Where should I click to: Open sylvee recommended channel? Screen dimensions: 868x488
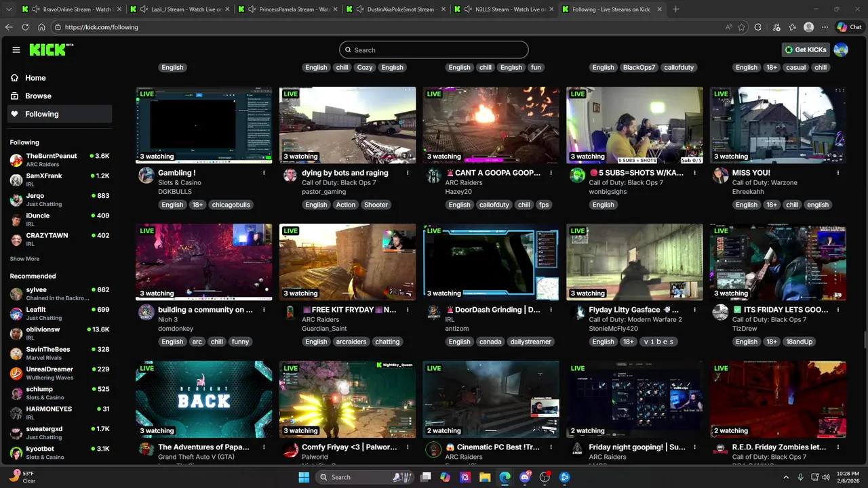(x=60, y=293)
